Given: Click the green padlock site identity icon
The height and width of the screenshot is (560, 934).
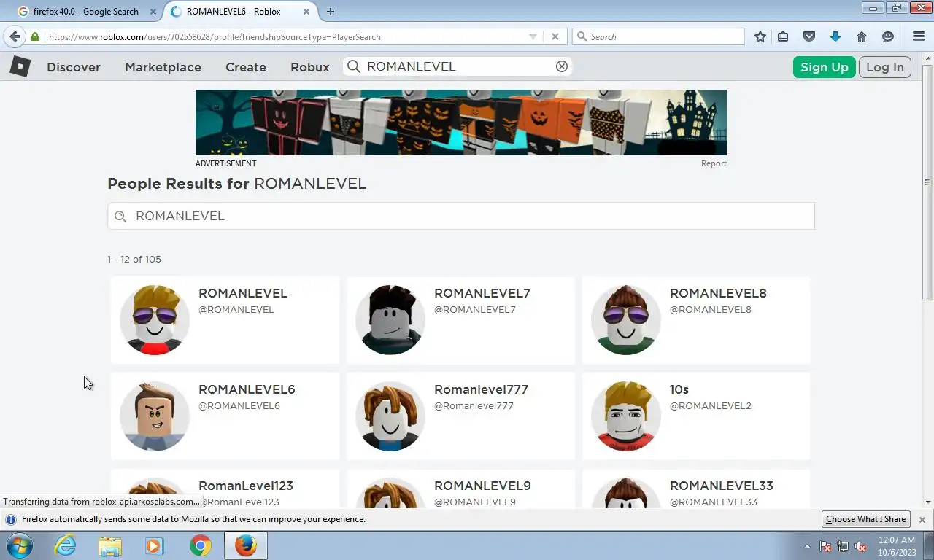Looking at the screenshot, I should (34, 36).
